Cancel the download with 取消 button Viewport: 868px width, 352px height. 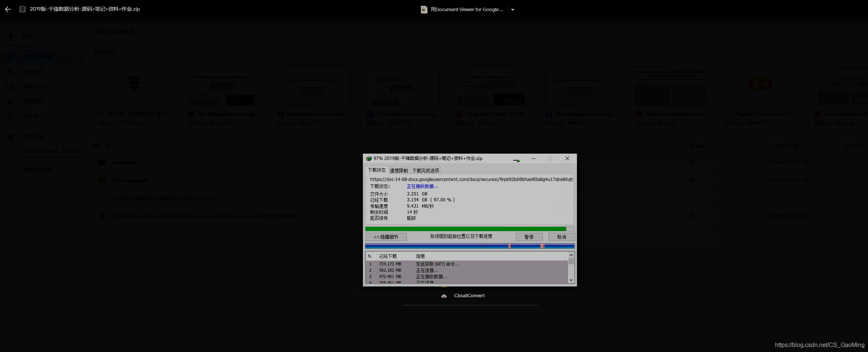562,237
